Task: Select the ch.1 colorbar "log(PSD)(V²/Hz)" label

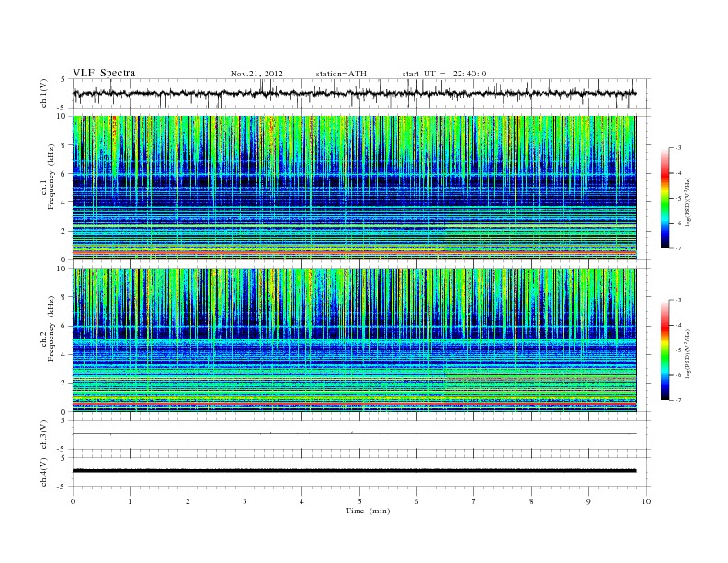Action: 688,201
